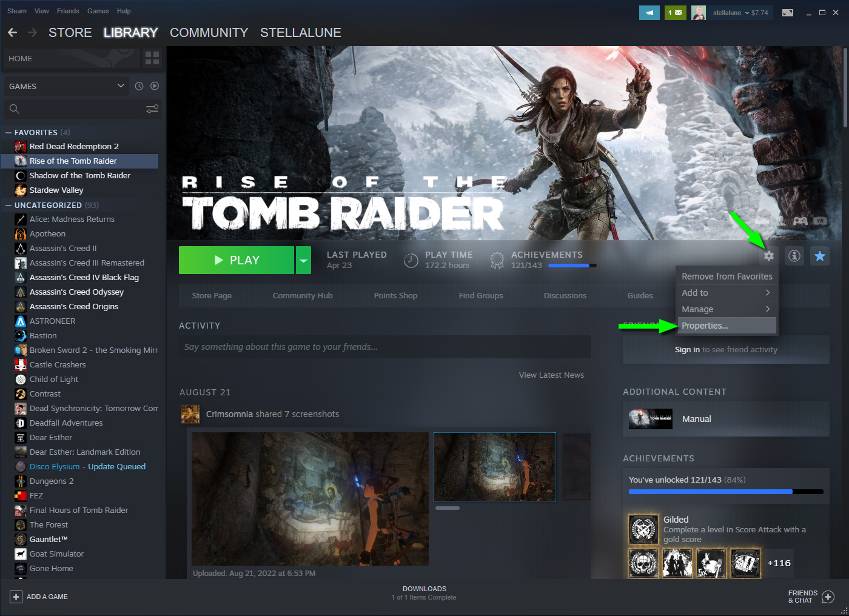Expand the Play button dropdown arrow
Viewport: 849px width, 616px height.
[303, 260]
